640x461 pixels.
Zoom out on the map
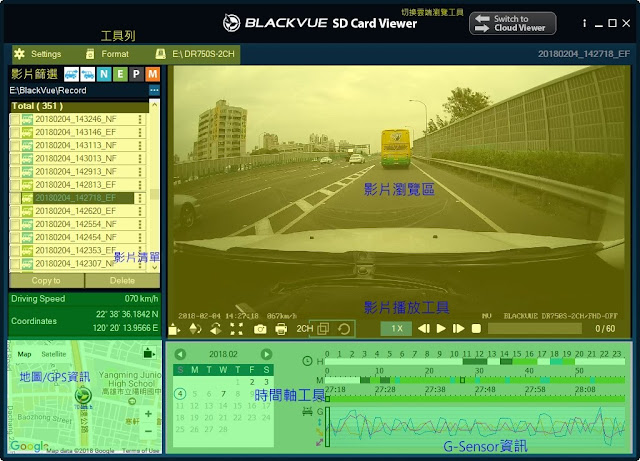pyautogui.click(x=149, y=431)
